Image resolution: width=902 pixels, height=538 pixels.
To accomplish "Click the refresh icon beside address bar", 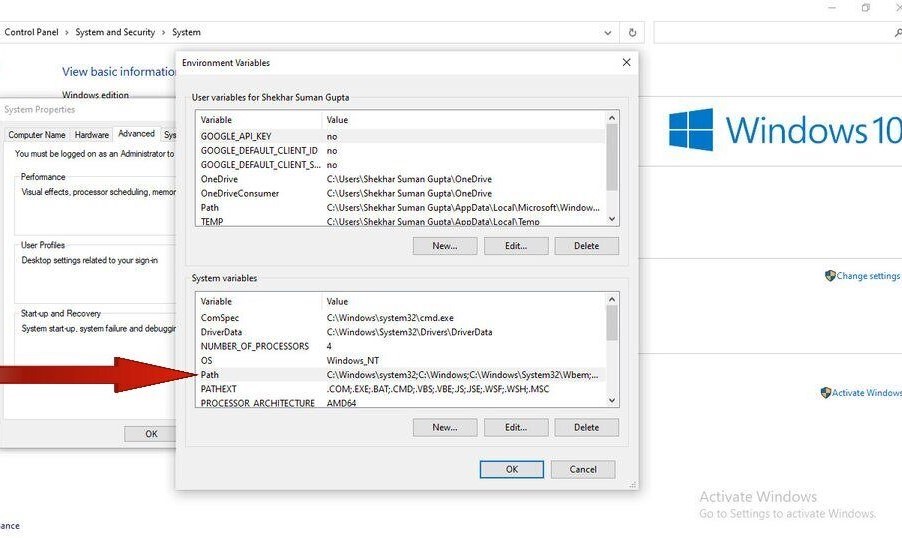I will 632,32.
